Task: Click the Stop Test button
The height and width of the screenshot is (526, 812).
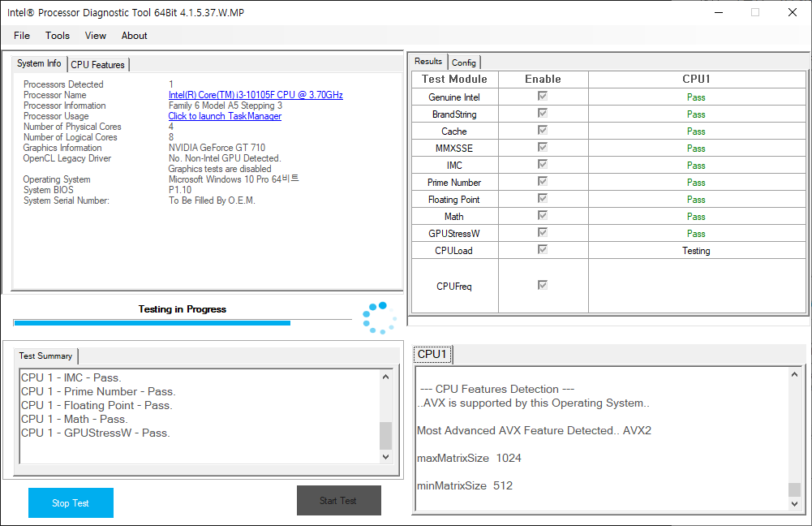Action: (x=71, y=502)
